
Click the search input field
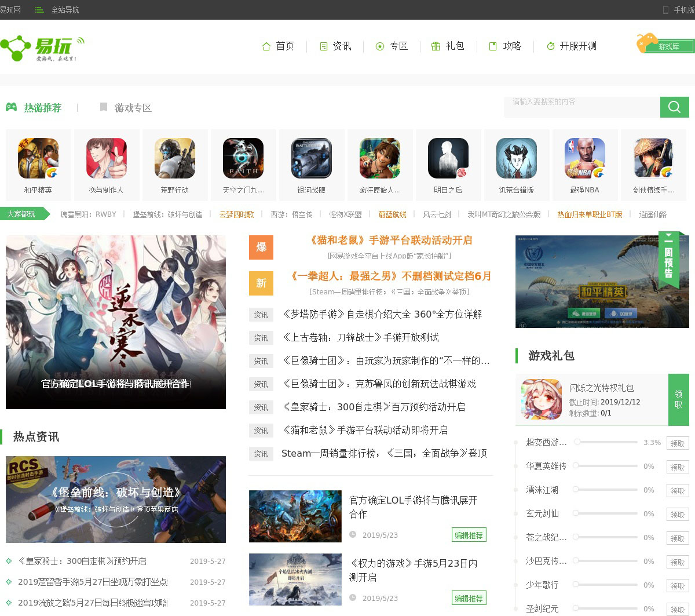point(581,107)
